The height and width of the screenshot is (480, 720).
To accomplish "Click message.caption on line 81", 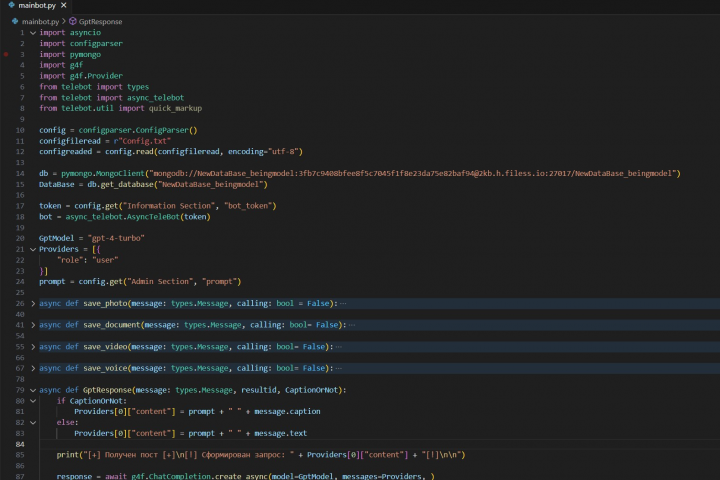I will click(287, 412).
